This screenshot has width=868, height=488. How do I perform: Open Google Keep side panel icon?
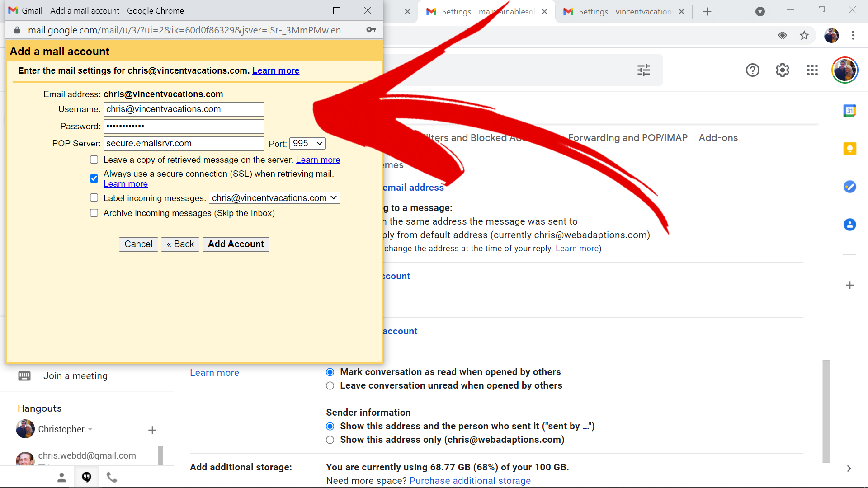coord(850,149)
